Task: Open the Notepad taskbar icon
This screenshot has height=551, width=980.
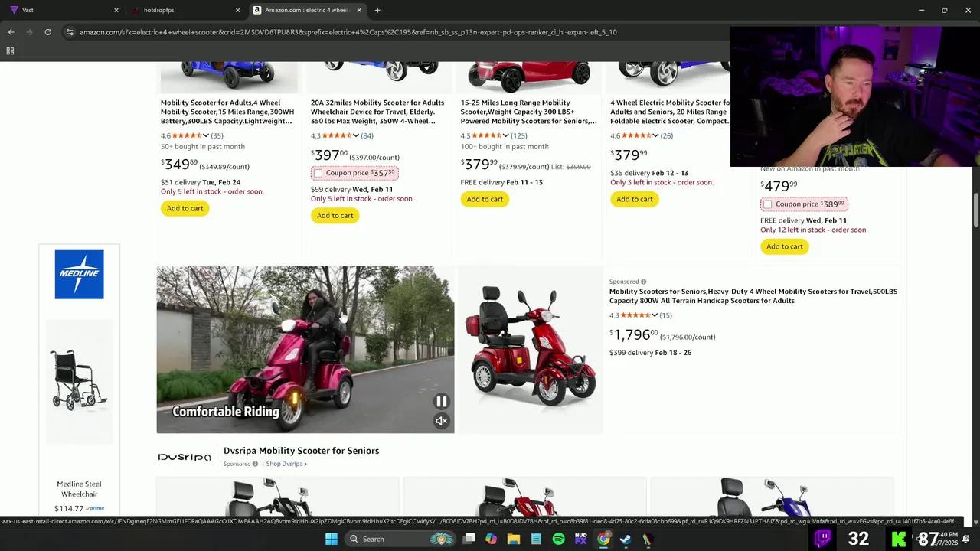Action: 536,539
